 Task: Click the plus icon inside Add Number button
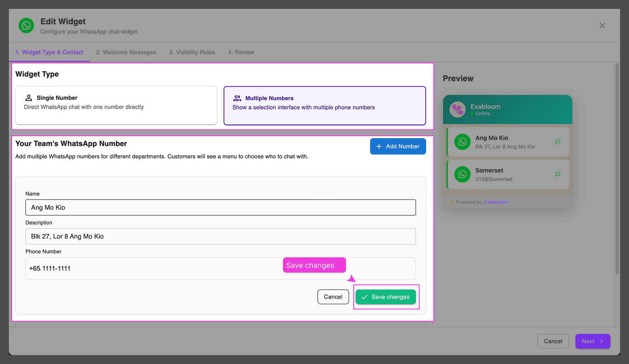pos(379,146)
